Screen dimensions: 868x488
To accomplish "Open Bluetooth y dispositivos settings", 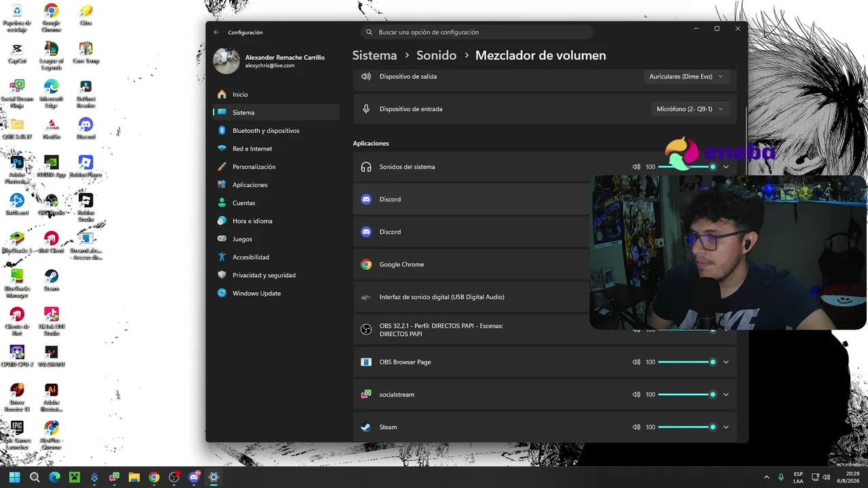I will point(276,130).
